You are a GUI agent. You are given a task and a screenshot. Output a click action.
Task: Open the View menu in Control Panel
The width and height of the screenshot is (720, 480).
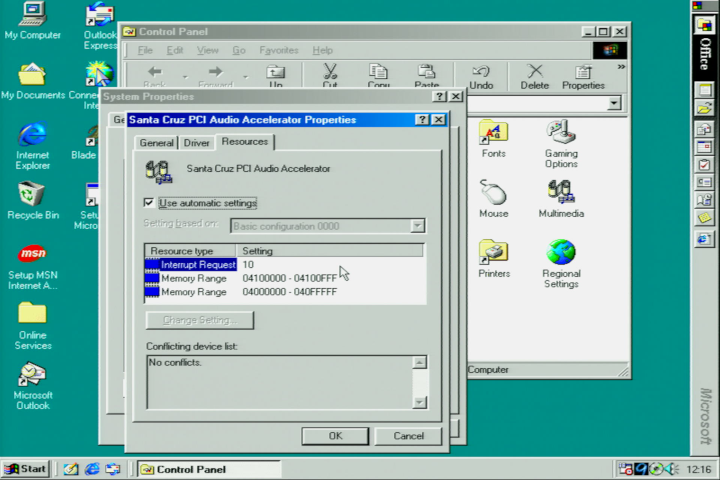pyautogui.click(x=208, y=50)
